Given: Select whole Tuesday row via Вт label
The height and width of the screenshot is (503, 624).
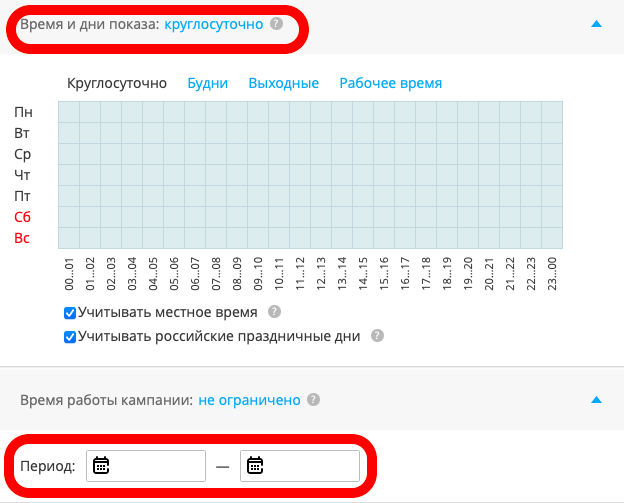Looking at the screenshot, I should (x=22, y=133).
